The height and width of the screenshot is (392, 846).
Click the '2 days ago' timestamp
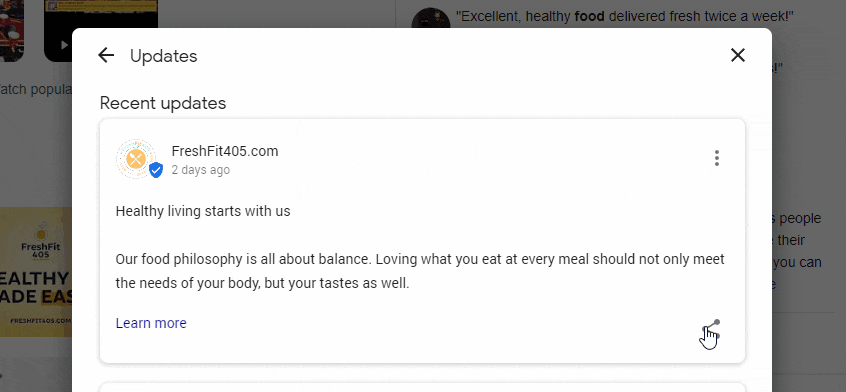[x=201, y=170]
